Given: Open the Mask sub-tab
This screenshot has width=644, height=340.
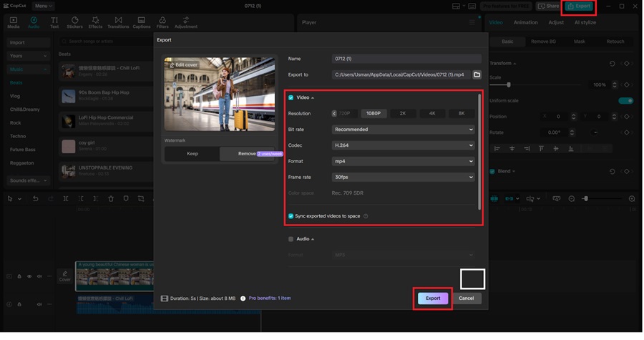Looking at the screenshot, I should [x=580, y=42].
